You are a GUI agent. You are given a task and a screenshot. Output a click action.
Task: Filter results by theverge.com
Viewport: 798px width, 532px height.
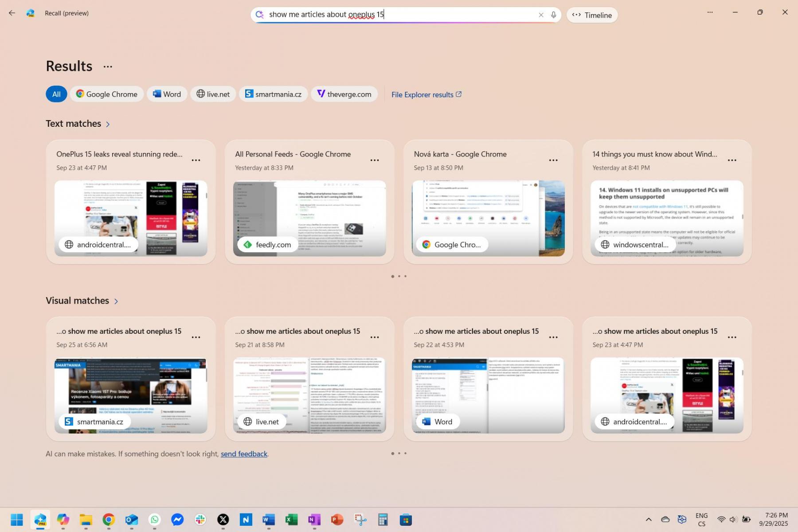344,94
